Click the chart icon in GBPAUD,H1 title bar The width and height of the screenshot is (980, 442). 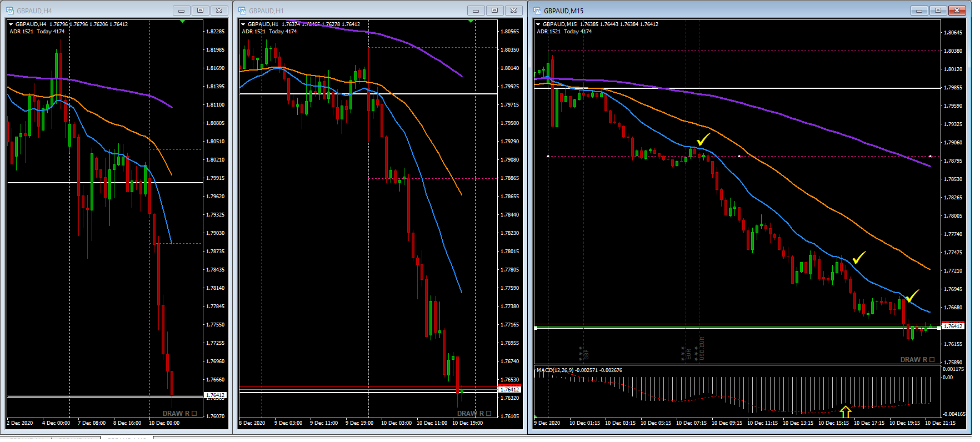pyautogui.click(x=242, y=11)
